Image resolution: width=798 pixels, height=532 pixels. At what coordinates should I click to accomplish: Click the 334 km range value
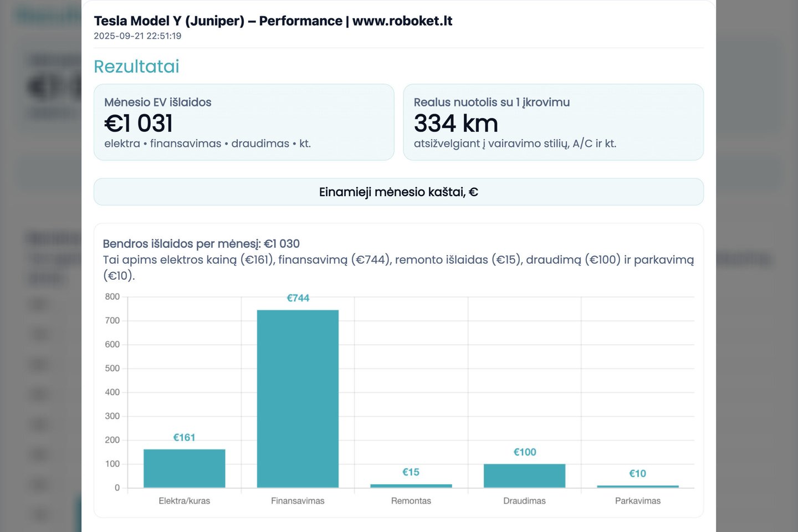click(456, 123)
